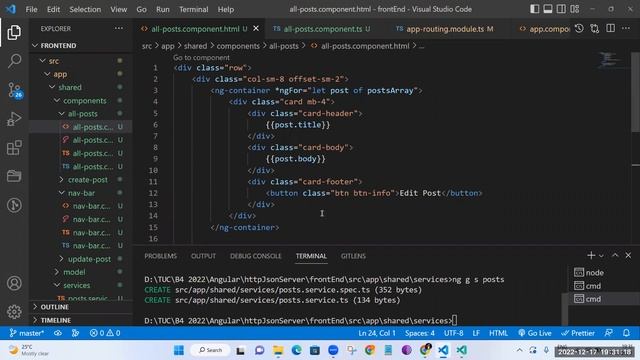Open the Selection menu
Screen dimensions: 640x360
point(85,9)
